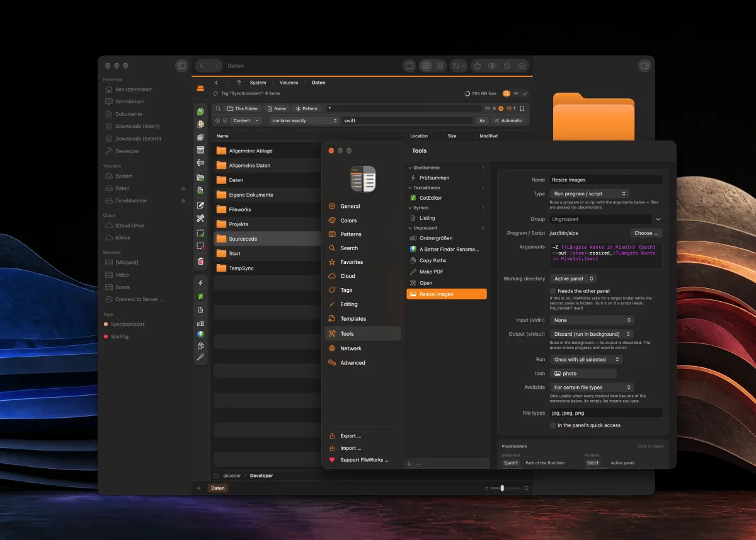The width and height of the screenshot is (756, 540).
Task: Toggle the Name search criterion
Action: (277, 108)
